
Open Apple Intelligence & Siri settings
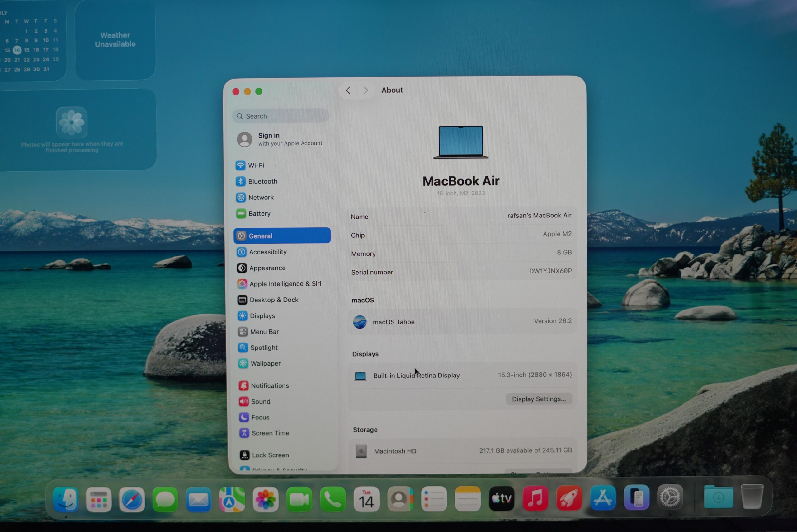coord(283,284)
